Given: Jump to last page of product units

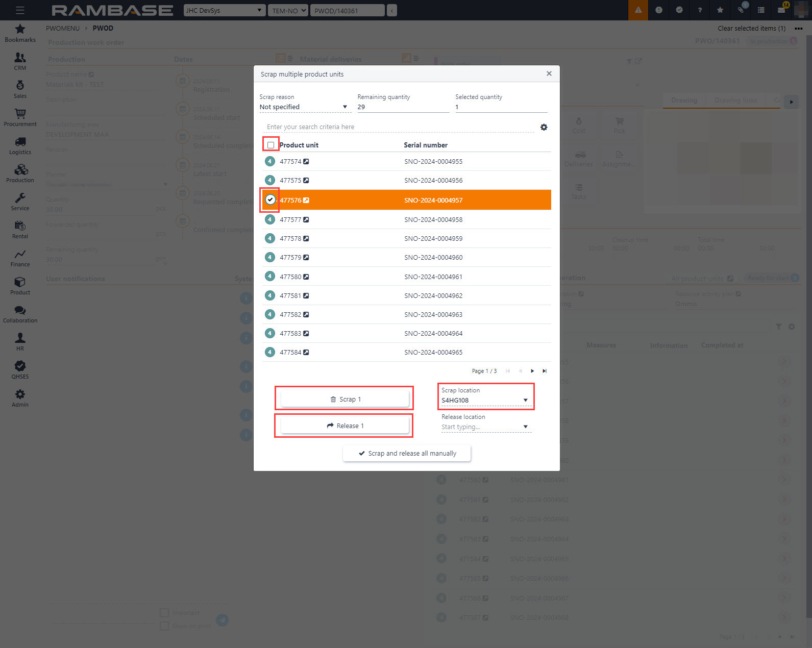Looking at the screenshot, I should 545,371.
